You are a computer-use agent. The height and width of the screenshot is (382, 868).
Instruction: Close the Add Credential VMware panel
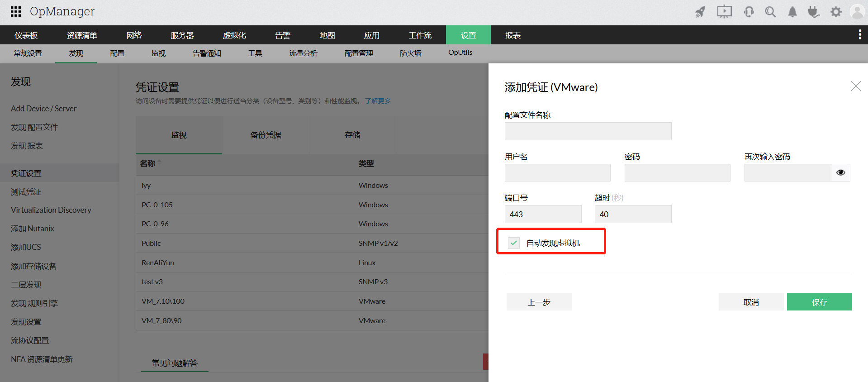855,86
